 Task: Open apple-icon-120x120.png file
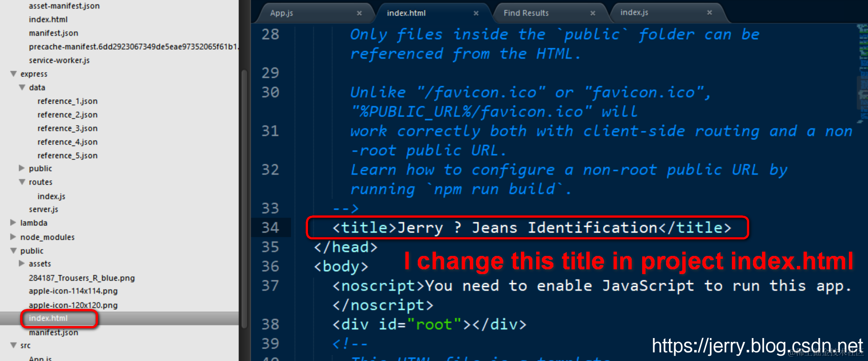tap(73, 305)
